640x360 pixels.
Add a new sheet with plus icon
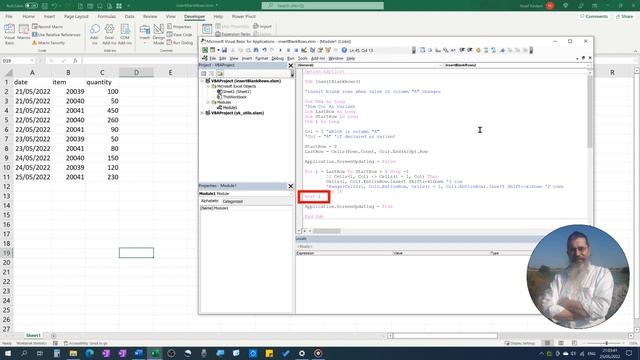point(53,336)
